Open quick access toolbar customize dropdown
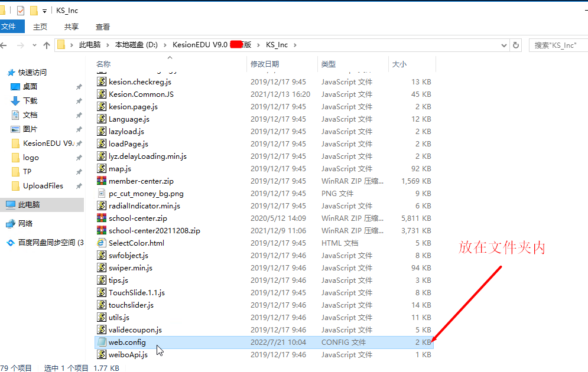This screenshot has width=588, height=372. (x=45, y=11)
